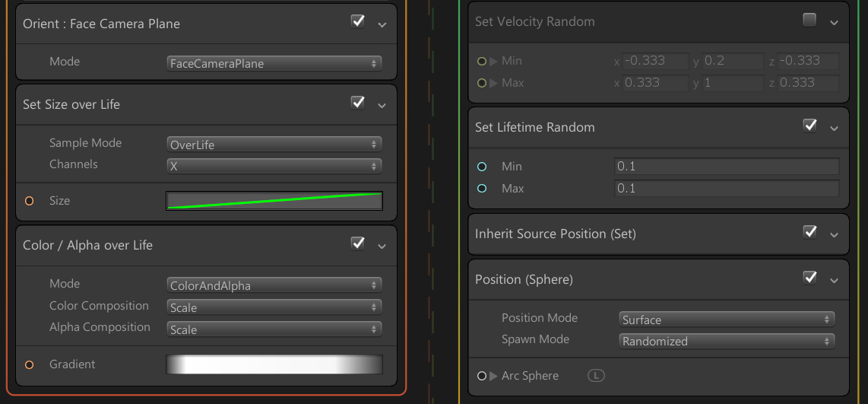The image size is (868, 404).
Task: Toggle the Position (Sphere) checkbox
Action: click(x=809, y=277)
